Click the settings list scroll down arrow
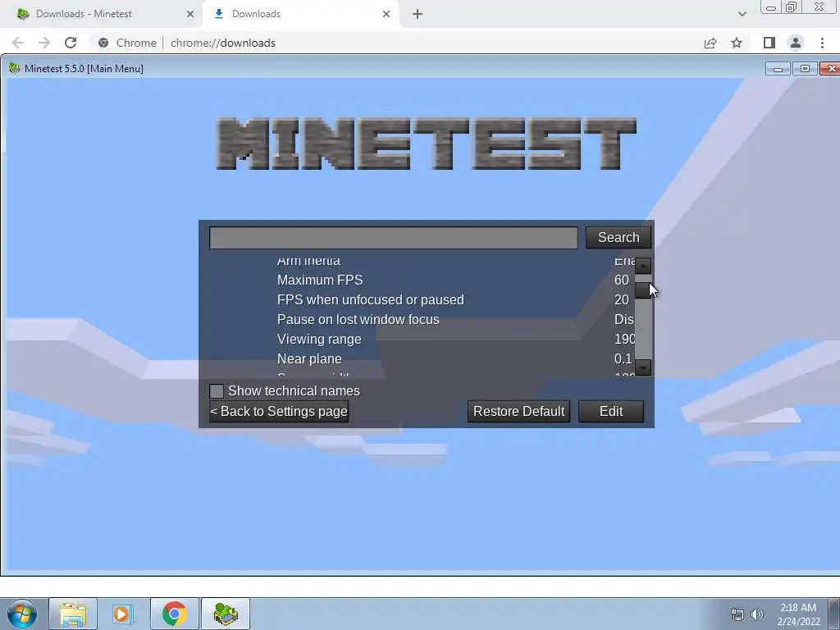This screenshot has width=840, height=630. 643,367
